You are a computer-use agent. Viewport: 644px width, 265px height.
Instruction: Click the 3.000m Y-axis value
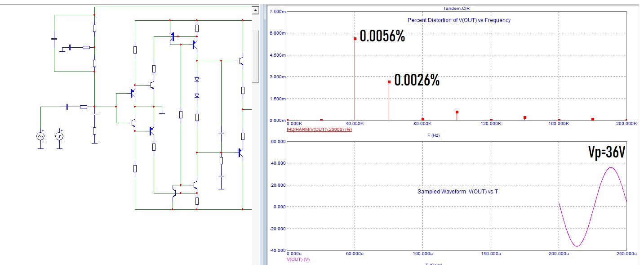277,76
